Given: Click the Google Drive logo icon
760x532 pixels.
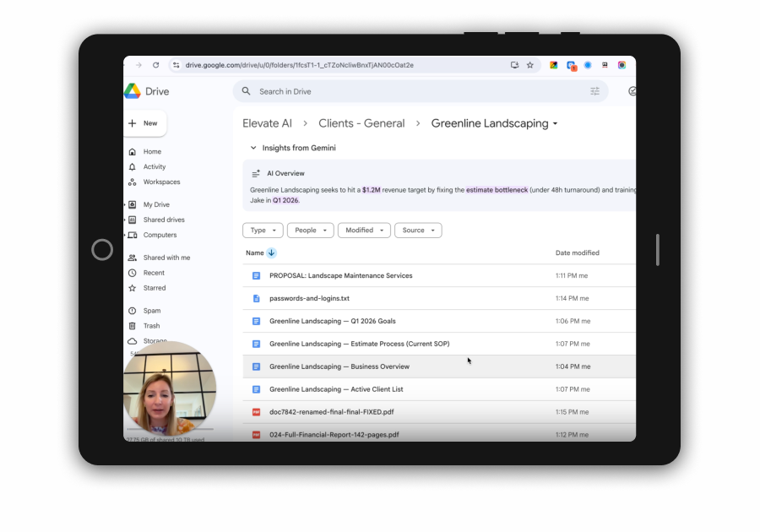Looking at the screenshot, I should pos(133,91).
